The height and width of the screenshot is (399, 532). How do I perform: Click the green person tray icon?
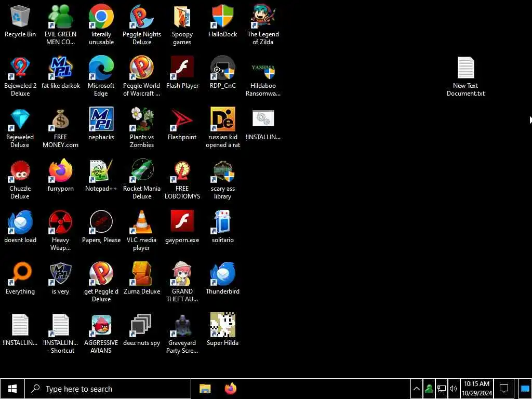pos(429,389)
